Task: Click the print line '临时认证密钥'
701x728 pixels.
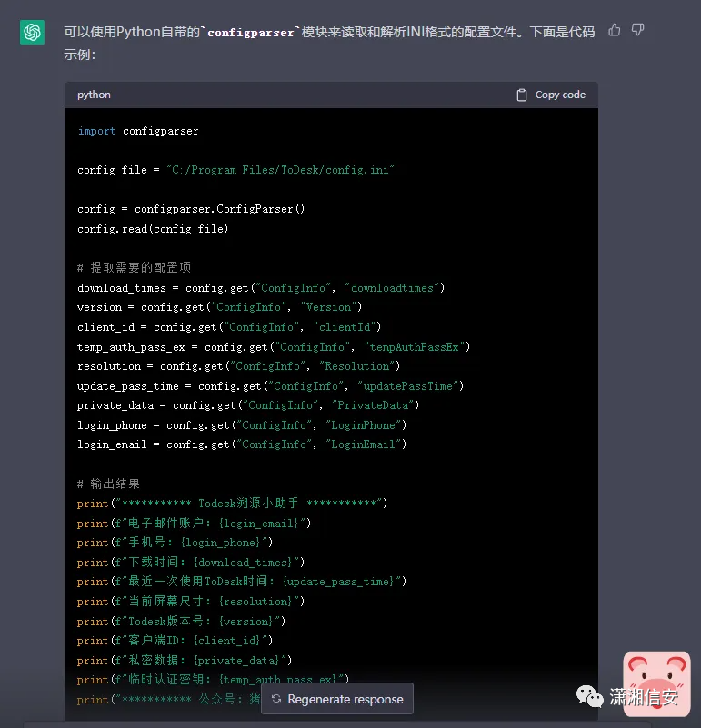Action: tap(214, 679)
